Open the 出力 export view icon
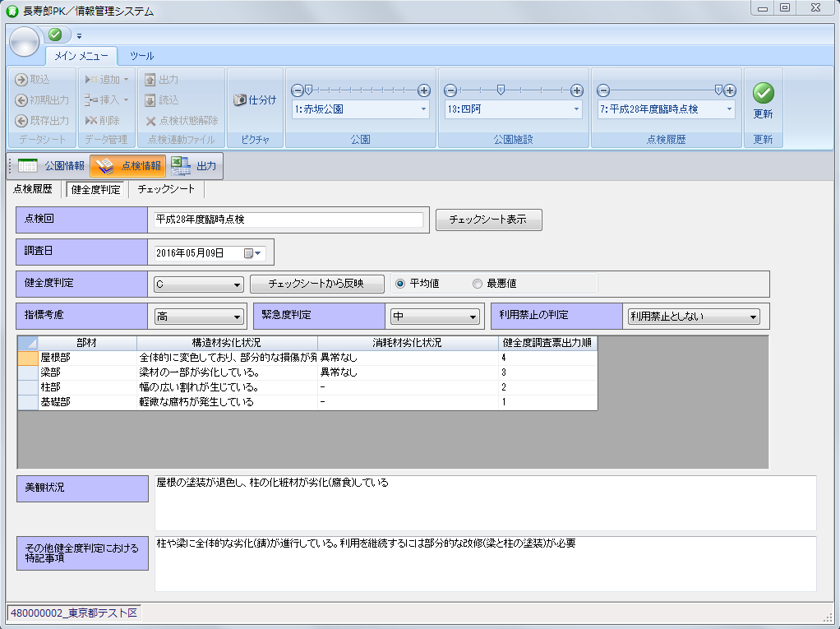The image size is (840, 629). (x=182, y=166)
